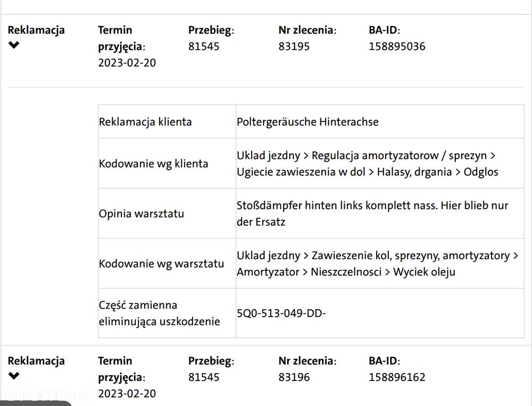The image size is (532, 406).
Task: Click BA-ID value 158896162
Action: point(397,377)
